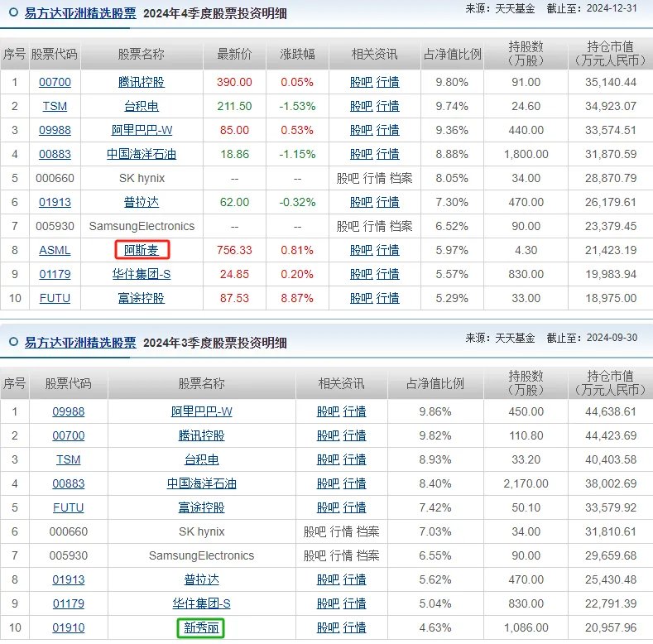Open 行情 for 富途控股 in Q4 table
This screenshot has height=644, width=653.
tap(387, 298)
